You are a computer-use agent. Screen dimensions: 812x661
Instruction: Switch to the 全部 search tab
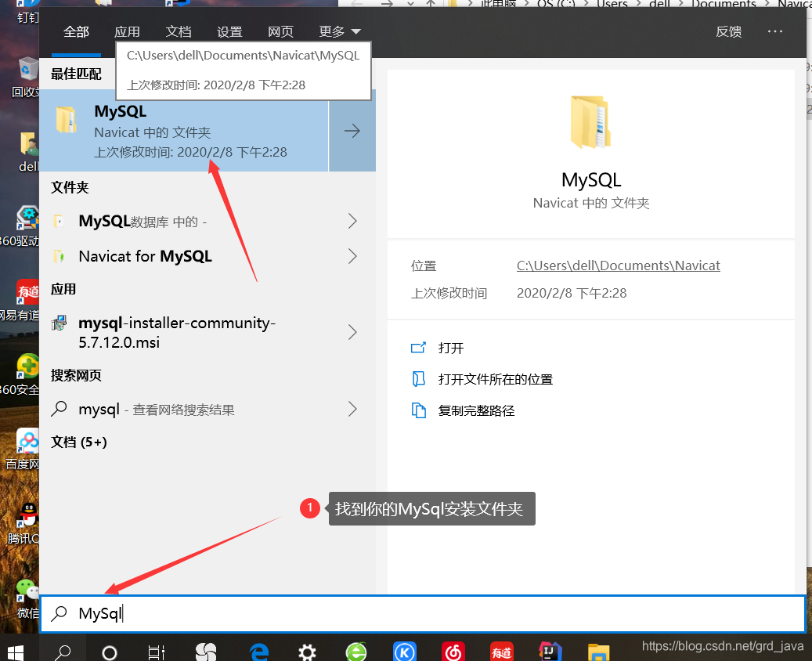(x=76, y=32)
